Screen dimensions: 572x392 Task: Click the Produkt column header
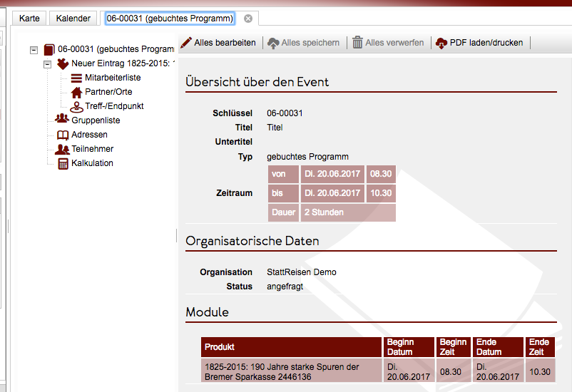click(292, 347)
